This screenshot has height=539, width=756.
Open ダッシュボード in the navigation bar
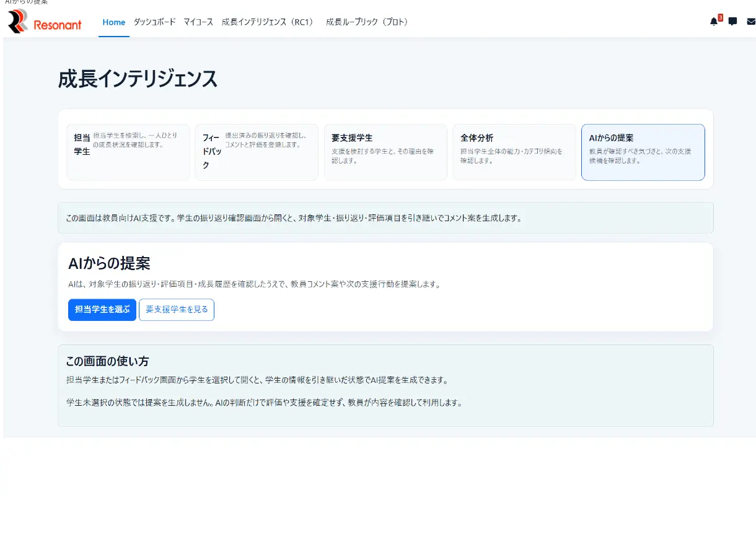pos(155,22)
